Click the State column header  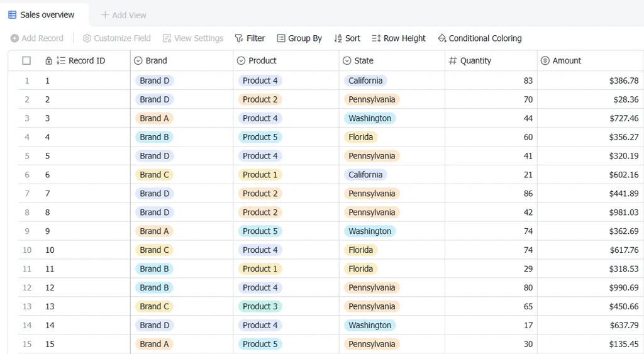click(392, 61)
